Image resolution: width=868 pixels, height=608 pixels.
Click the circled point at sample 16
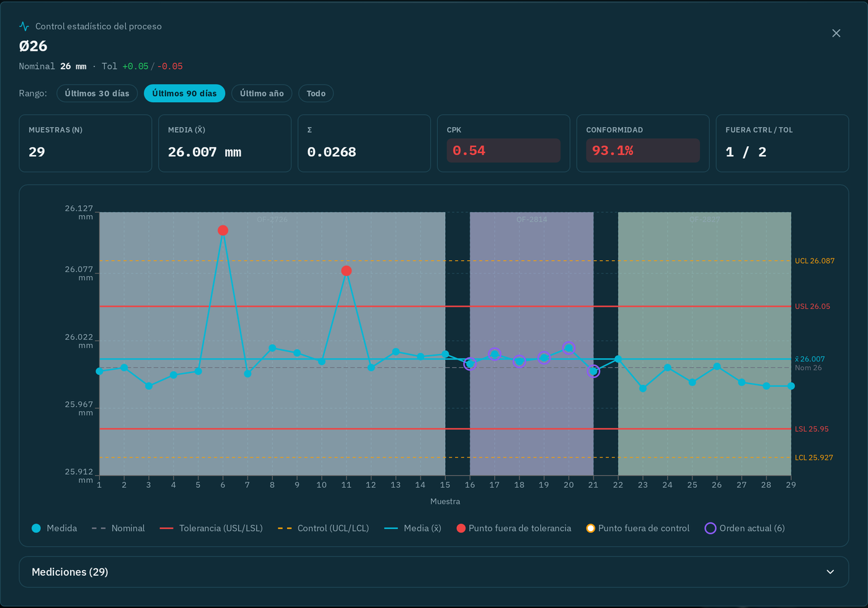coord(470,364)
